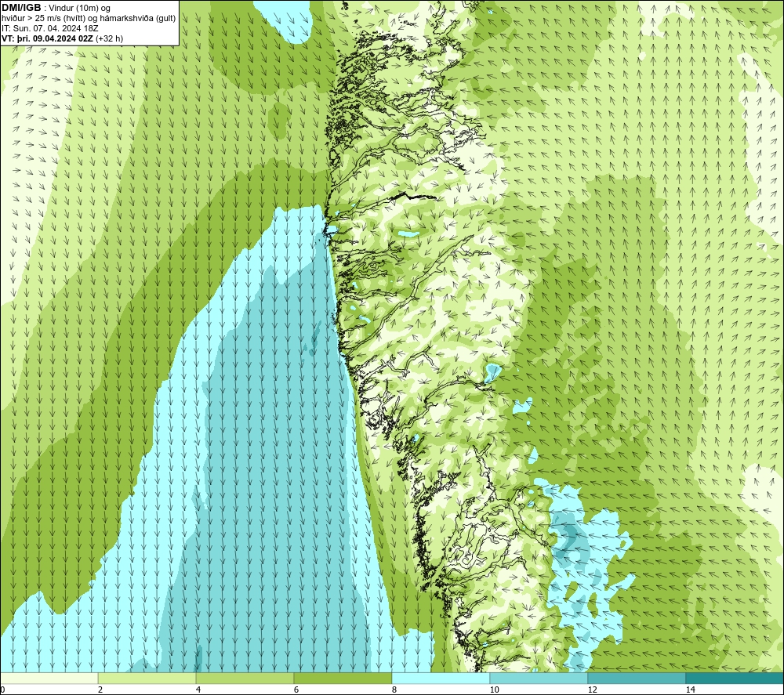The image size is (784, 695).
Task: Click the legend scale label '14'
Action: (x=690, y=690)
